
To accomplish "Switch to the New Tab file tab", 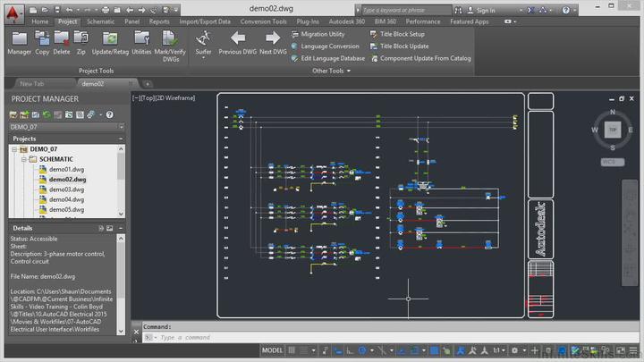I will pyautogui.click(x=32, y=84).
